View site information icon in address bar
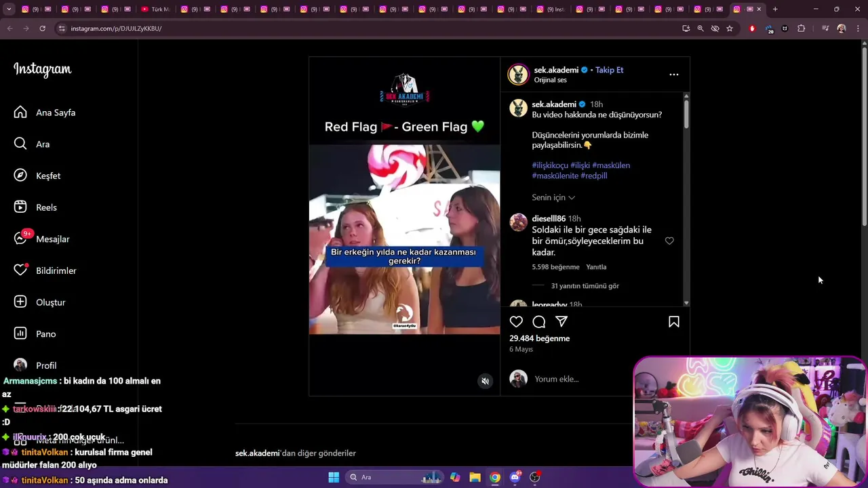Viewport: 868px width, 488px height. 62,28
